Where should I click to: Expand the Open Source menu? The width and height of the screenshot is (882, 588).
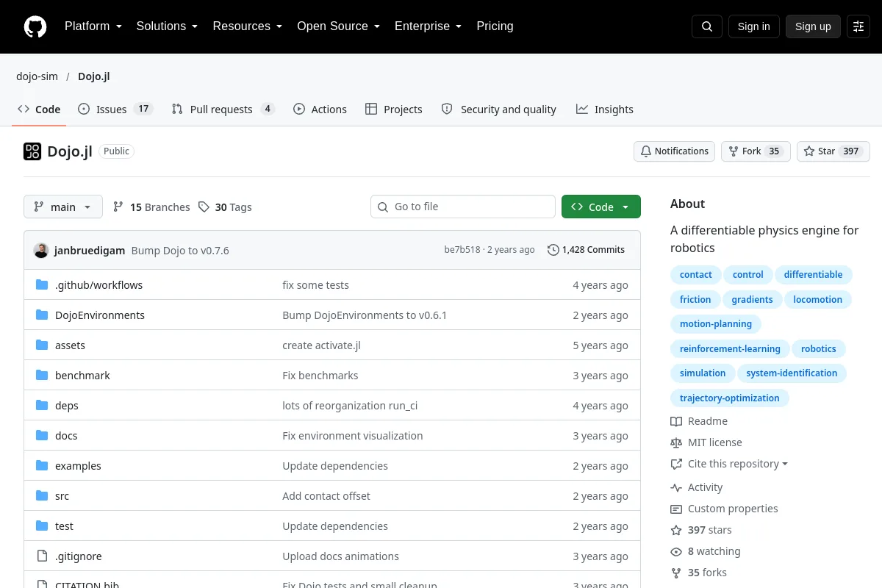pyautogui.click(x=338, y=26)
